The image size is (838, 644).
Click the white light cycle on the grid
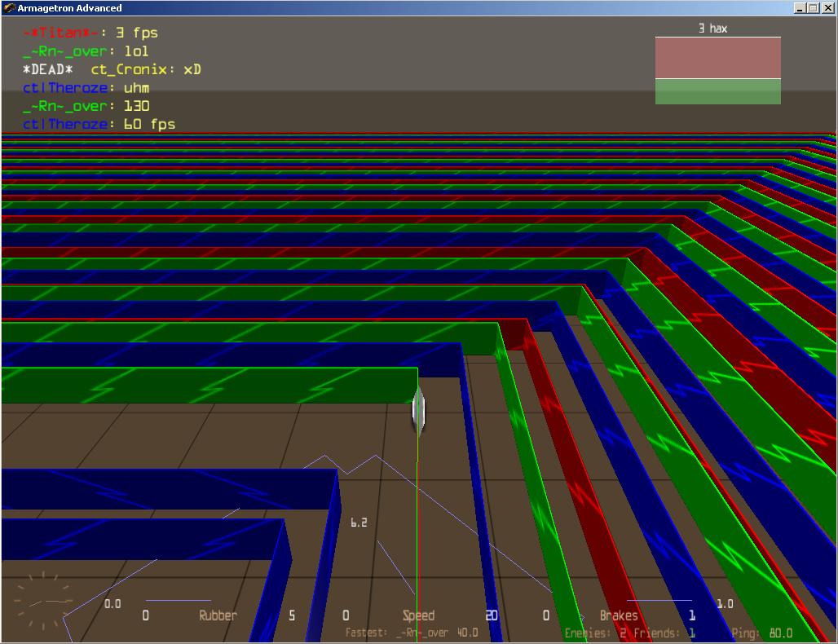point(418,410)
